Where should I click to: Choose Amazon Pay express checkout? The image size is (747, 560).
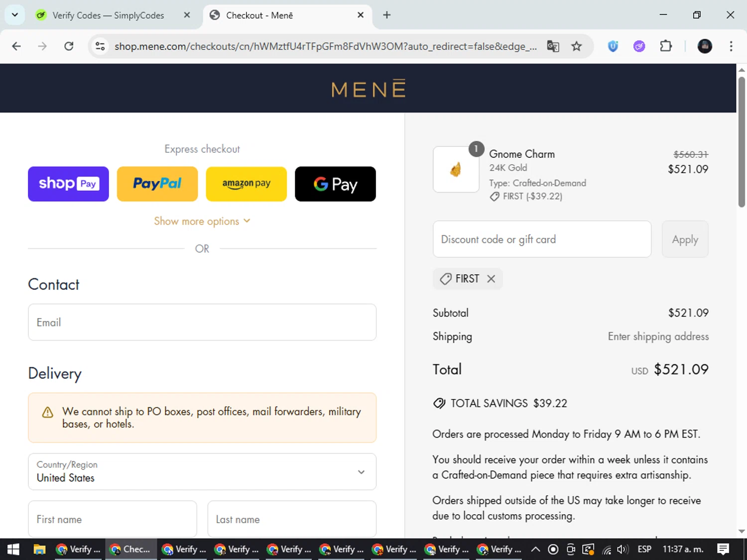point(247,184)
